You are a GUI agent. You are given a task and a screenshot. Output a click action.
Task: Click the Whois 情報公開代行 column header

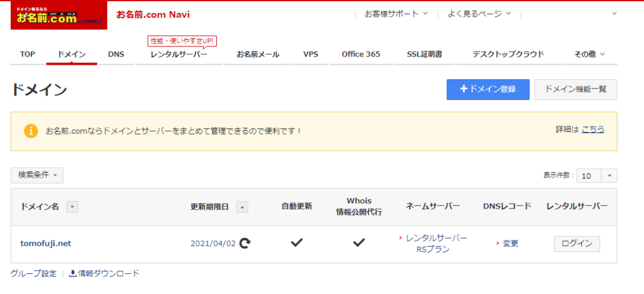click(x=358, y=207)
